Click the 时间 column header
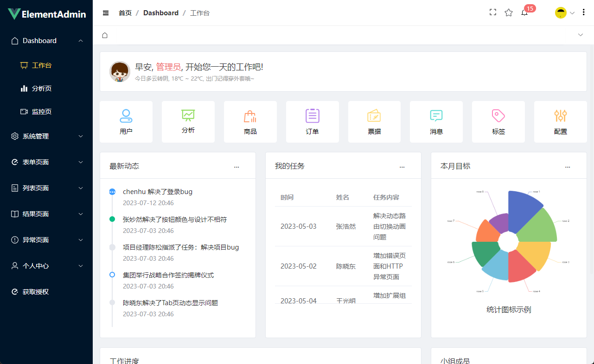Screen dimensions: 594x364 click(287, 197)
